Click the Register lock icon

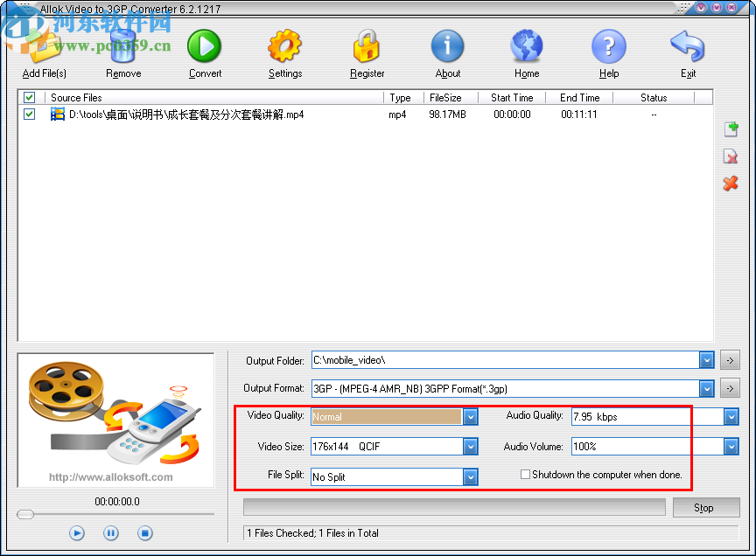click(367, 48)
